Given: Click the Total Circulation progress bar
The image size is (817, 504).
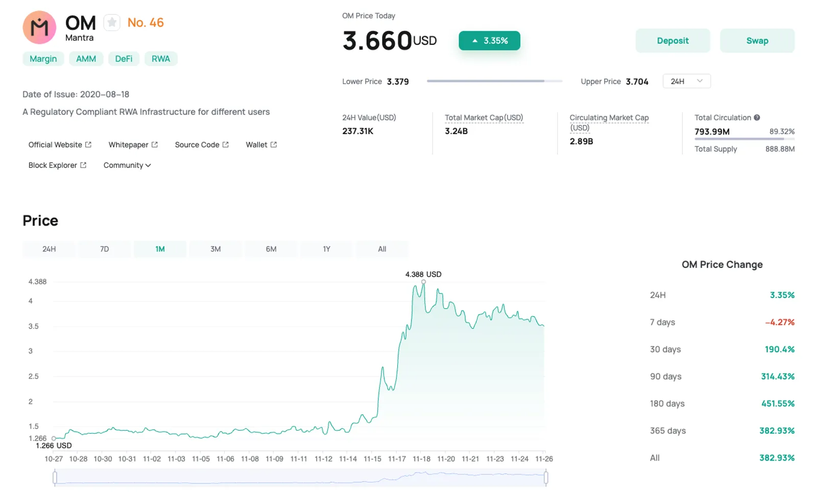Looking at the screenshot, I should [x=744, y=139].
